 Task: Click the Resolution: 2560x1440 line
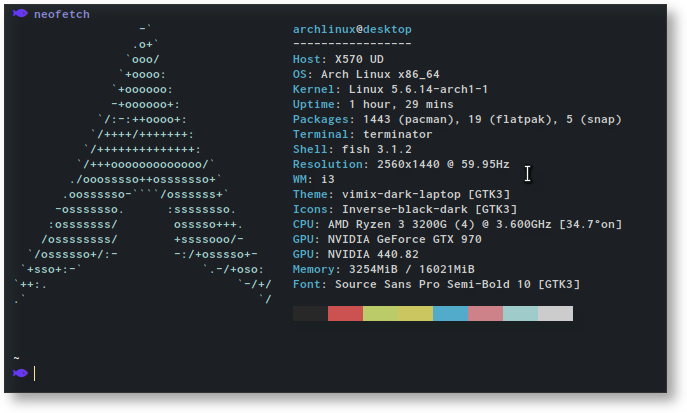pyautogui.click(x=401, y=164)
